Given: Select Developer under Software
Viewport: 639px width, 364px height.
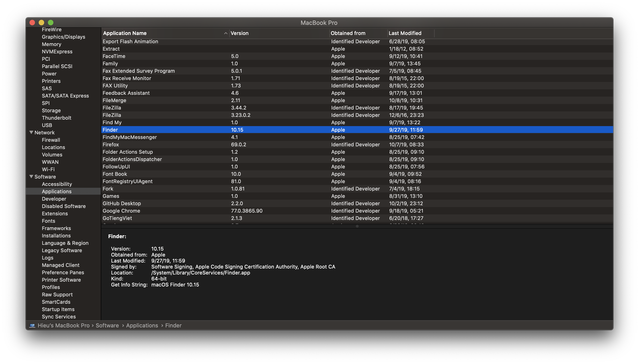Looking at the screenshot, I should pos(54,199).
